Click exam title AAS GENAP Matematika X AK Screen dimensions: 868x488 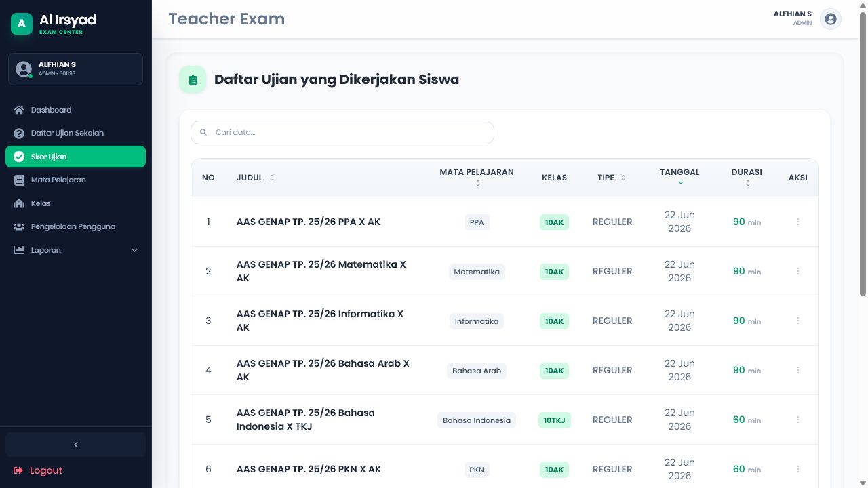point(321,271)
